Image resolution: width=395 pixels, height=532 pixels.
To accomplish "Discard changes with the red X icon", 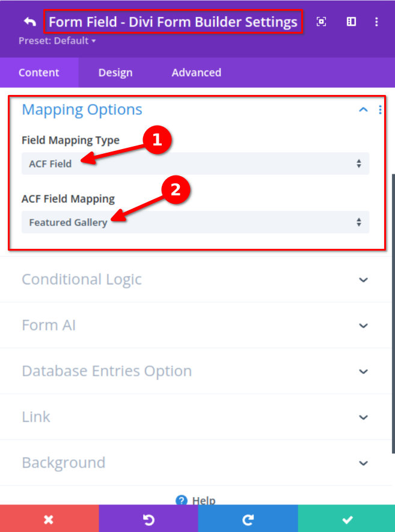I will pyautogui.click(x=49, y=518).
